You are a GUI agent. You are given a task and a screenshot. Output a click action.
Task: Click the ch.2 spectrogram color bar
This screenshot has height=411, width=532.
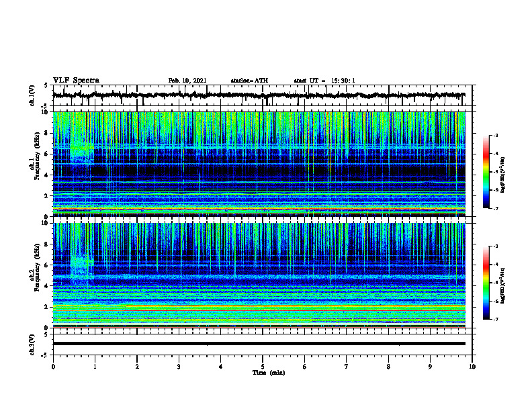click(x=486, y=283)
